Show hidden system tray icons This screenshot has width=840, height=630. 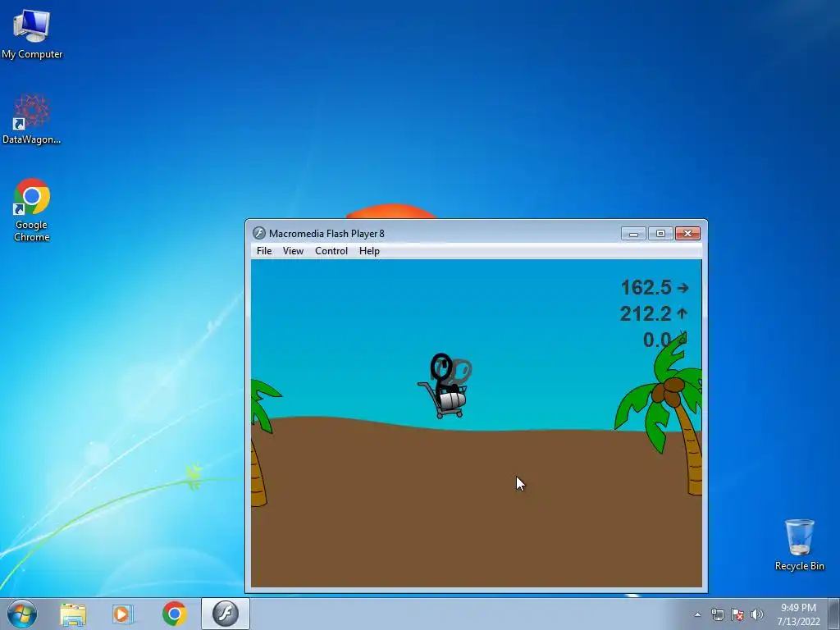(697, 614)
